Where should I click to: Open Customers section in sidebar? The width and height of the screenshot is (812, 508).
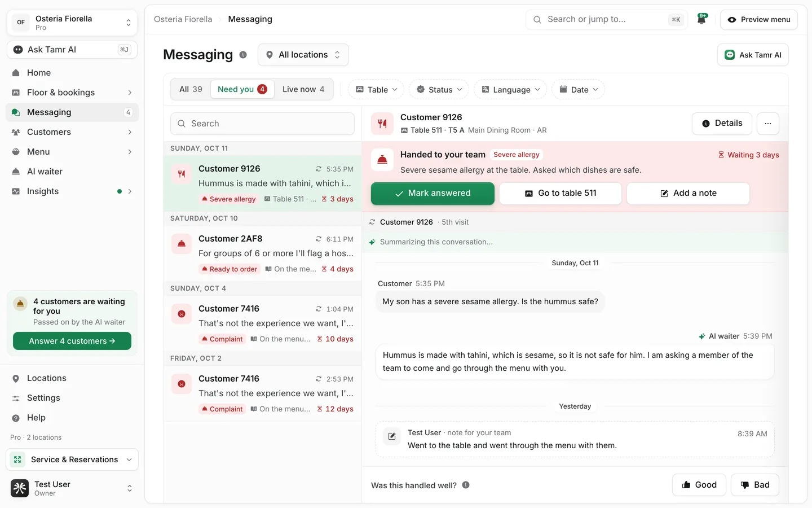pos(72,132)
